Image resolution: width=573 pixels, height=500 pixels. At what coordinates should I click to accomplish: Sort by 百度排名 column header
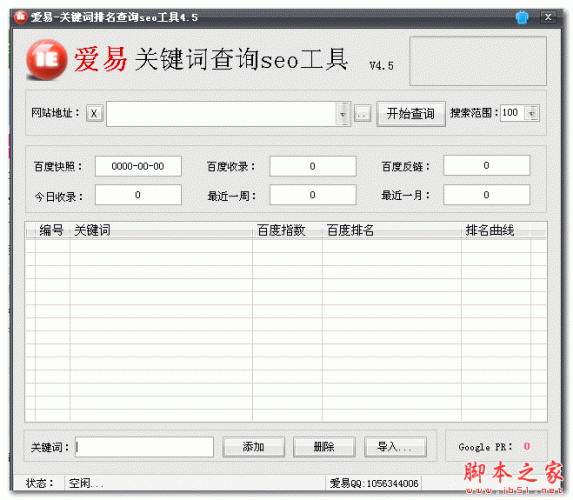(392, 231)
